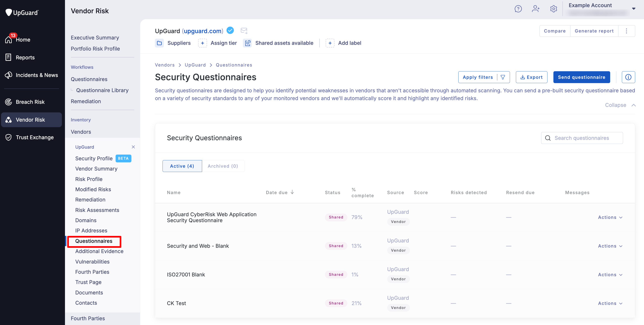Click the Status column header

(x=332, y=193)
